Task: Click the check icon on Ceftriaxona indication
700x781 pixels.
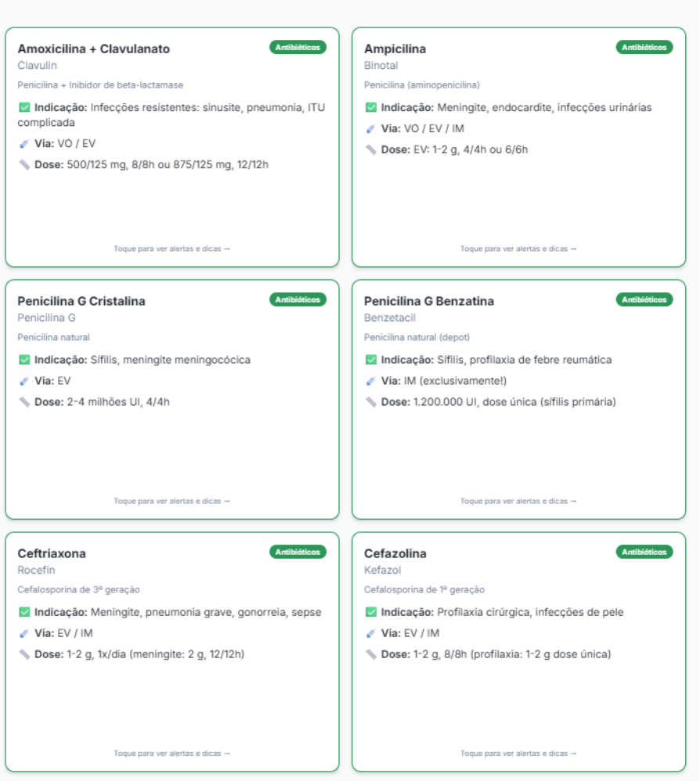Action: [x=24, y=612]
